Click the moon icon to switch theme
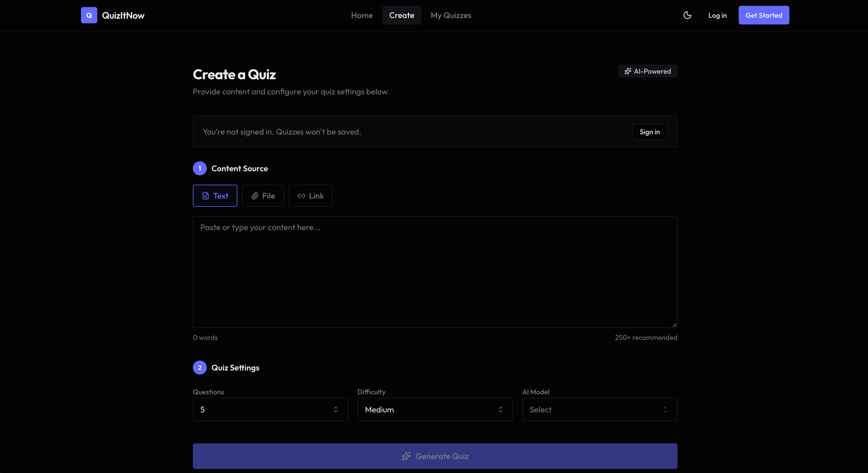The height and width of the screenshot is (473, 868). pyautogui.click(x=687, y=15)
